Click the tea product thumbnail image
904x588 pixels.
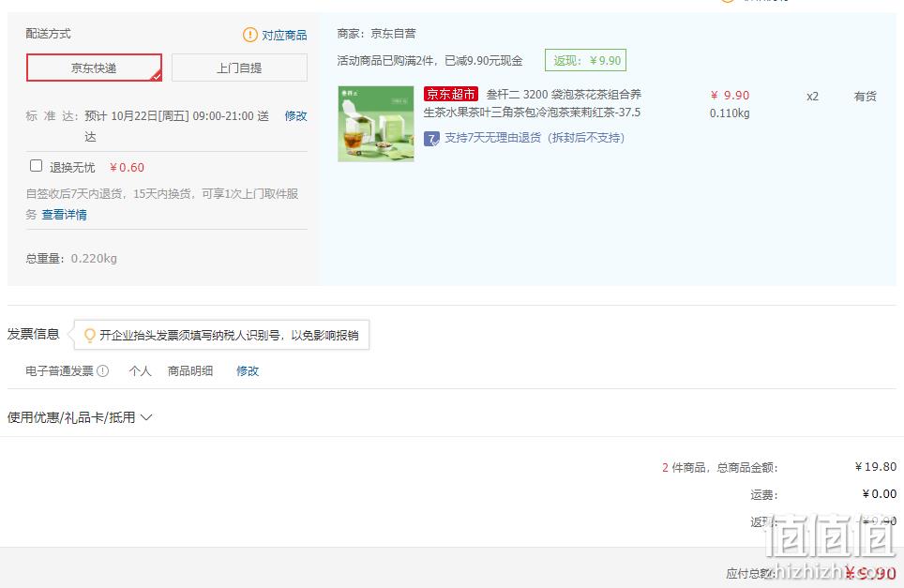pos(376,124)
